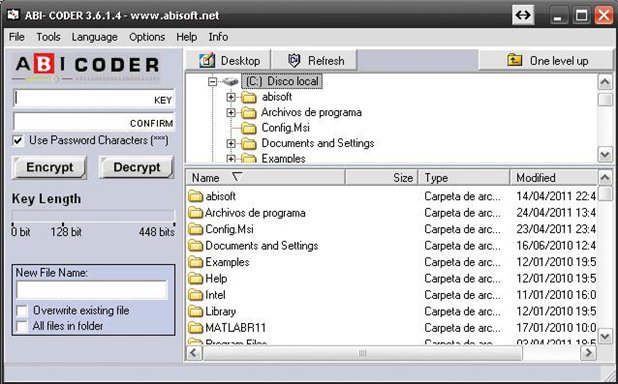Viewport: 618px width, 384px height.
Task: Collapse the (C:) Disco local tree node
Action: click(212, 82)
